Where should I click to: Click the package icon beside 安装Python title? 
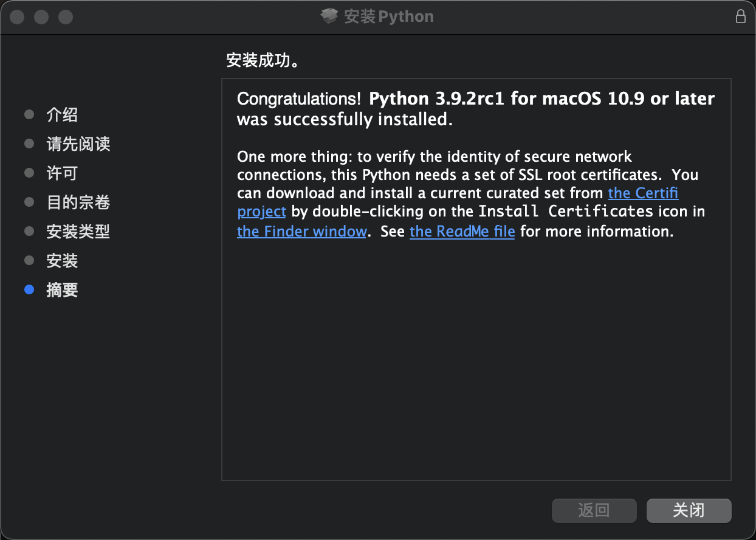click(329, 16)
